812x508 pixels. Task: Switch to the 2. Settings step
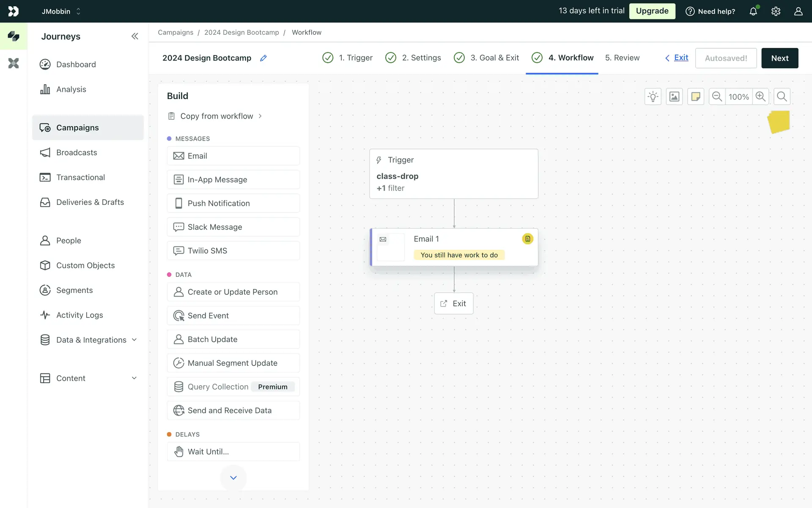coord(421,58)
